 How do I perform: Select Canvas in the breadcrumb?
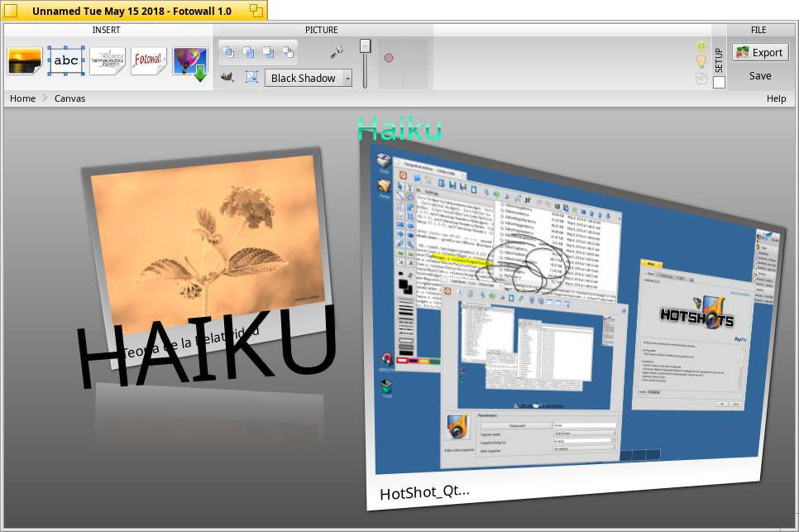pos(69,98)
